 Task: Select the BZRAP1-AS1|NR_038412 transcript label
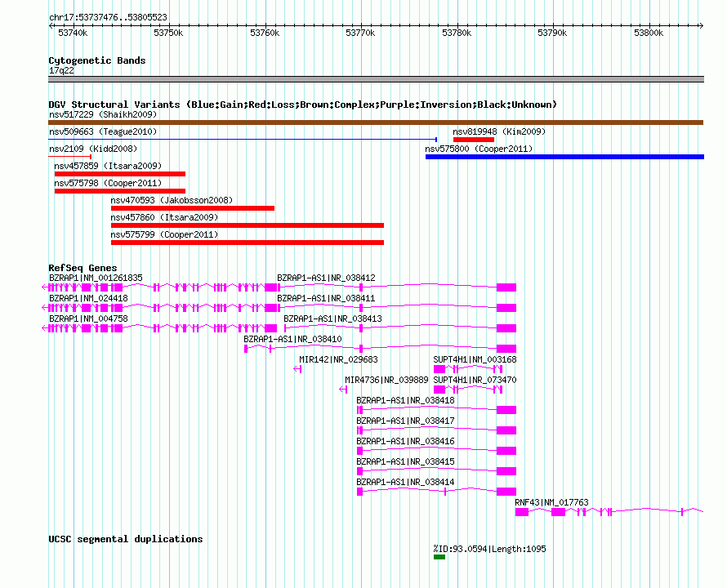[326, 278]
